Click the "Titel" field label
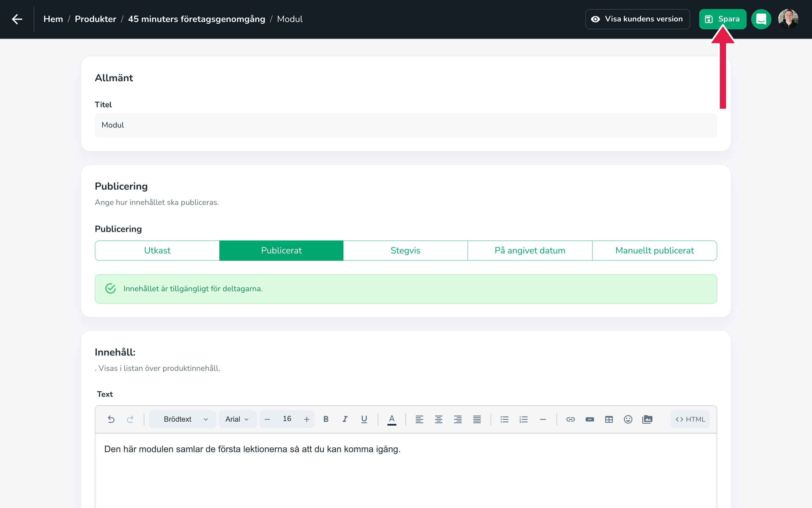 (103, 104)
